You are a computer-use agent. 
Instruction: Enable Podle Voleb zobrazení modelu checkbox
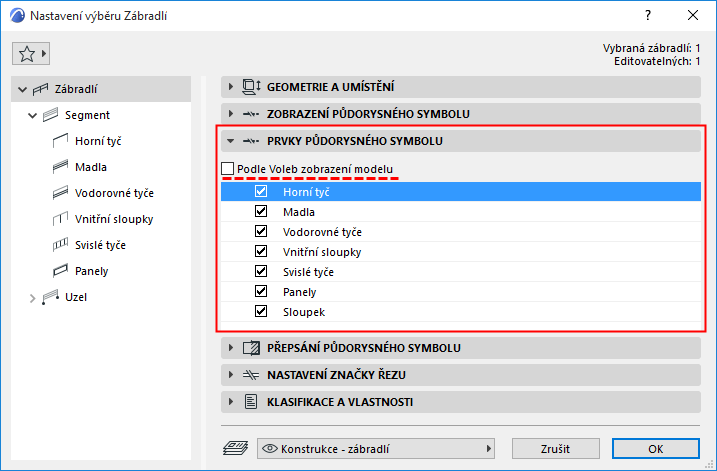[229, 169]
